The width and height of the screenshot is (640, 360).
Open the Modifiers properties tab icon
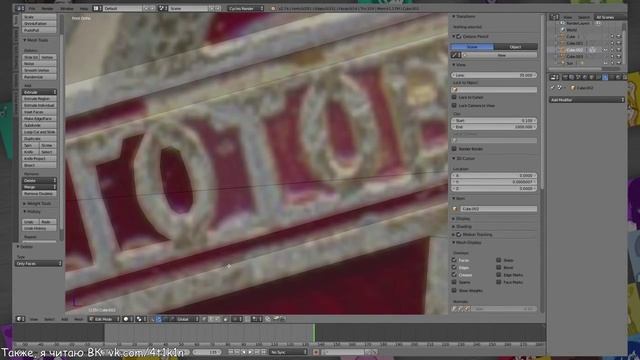click(605, 77)
